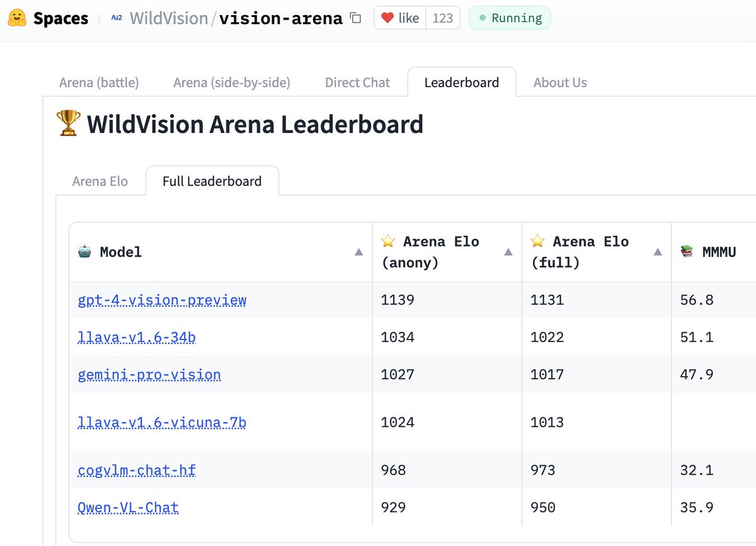Click the WildVision Arena Leaderboard heading

pyautogui.click(x=255, y=124)
